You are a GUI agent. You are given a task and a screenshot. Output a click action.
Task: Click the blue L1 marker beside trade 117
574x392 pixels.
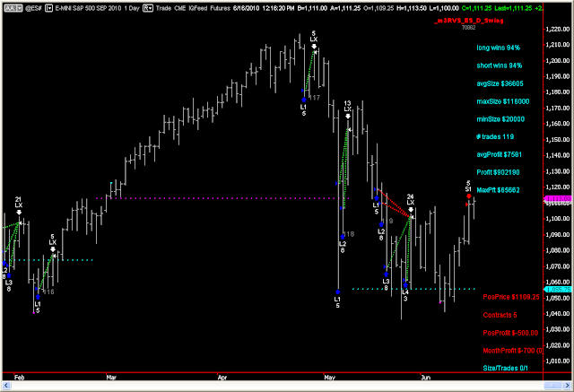[303, 100]
